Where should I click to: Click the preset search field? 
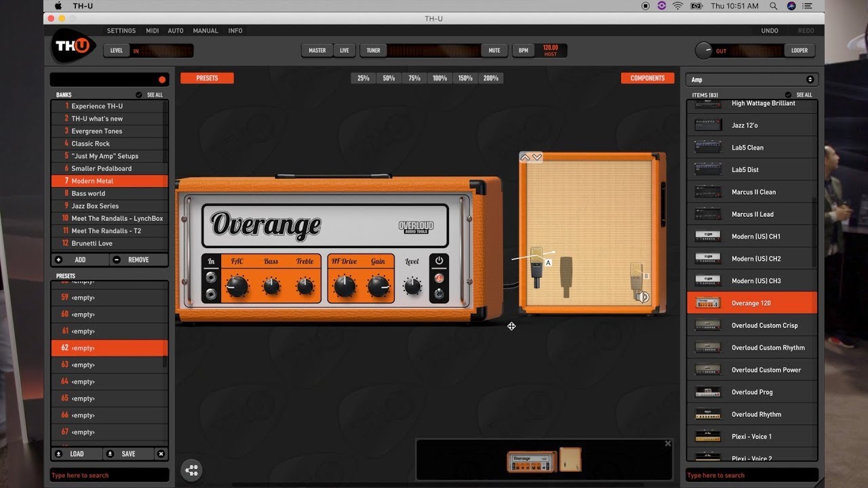pyautogui.click(x=109, y=475)
